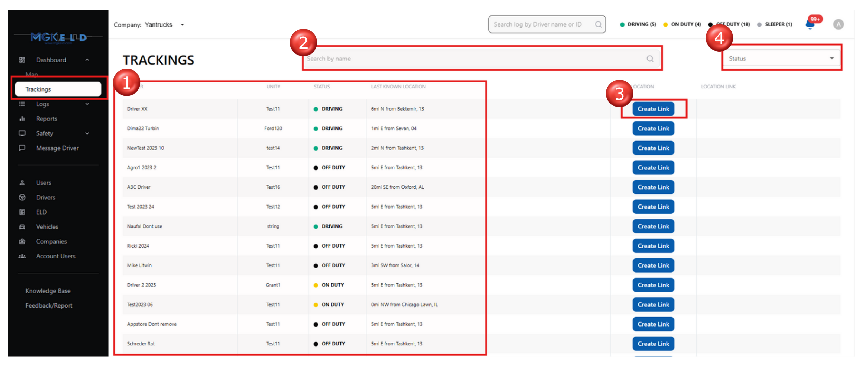Open the Knowledge Base link

[48, 291]
